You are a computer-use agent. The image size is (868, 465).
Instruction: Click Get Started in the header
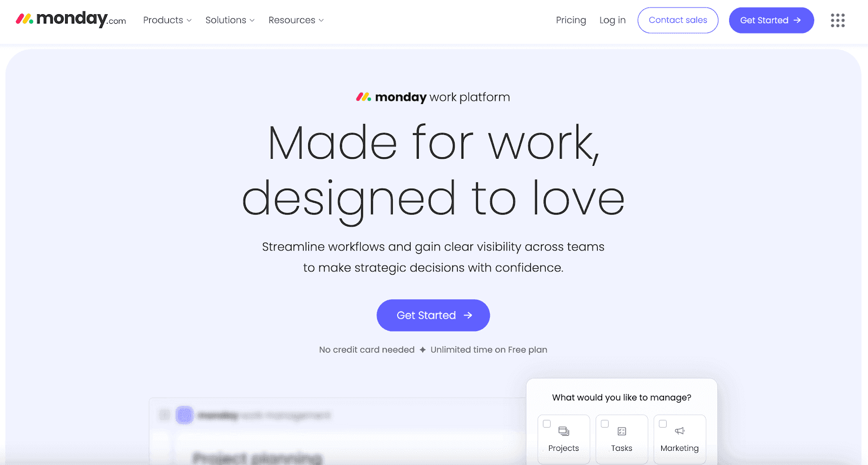pyautogui.click(x=771, y=20)
